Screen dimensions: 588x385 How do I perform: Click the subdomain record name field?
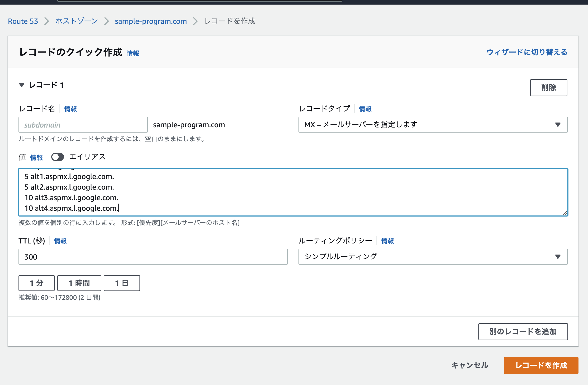83,125
